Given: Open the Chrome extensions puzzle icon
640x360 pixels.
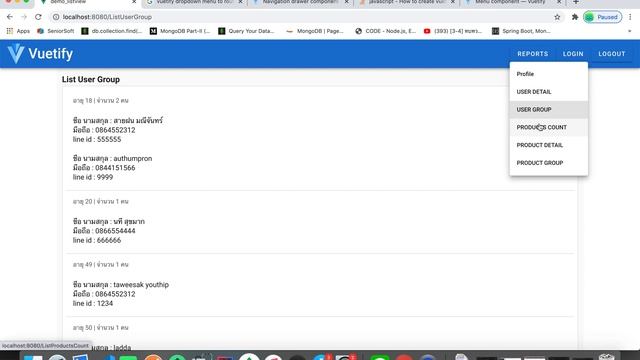Looking at the screenshot, I should [575, 17].
